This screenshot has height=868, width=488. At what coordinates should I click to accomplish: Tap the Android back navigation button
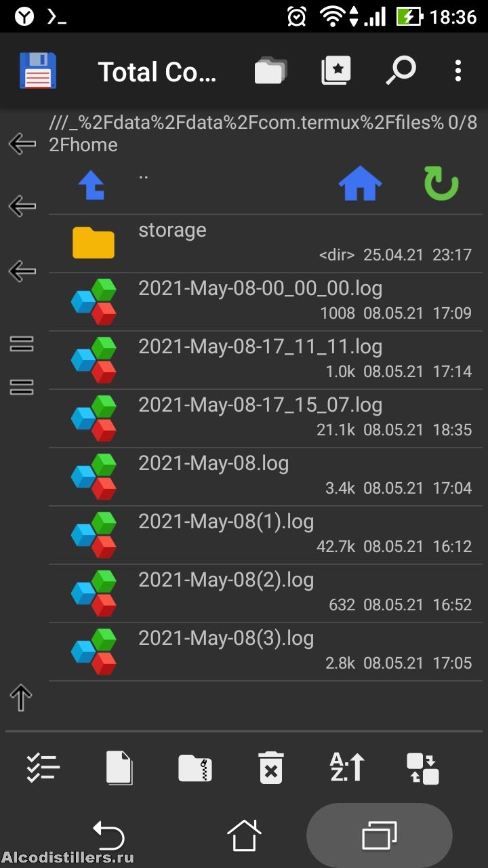pos(108,835)
